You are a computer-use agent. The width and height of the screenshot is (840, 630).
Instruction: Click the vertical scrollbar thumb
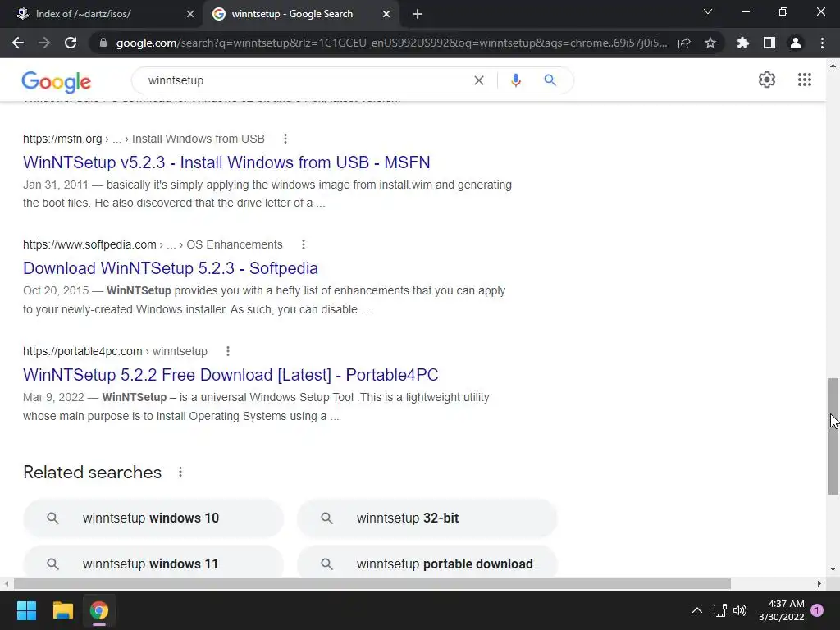click(x=833, y=436)
